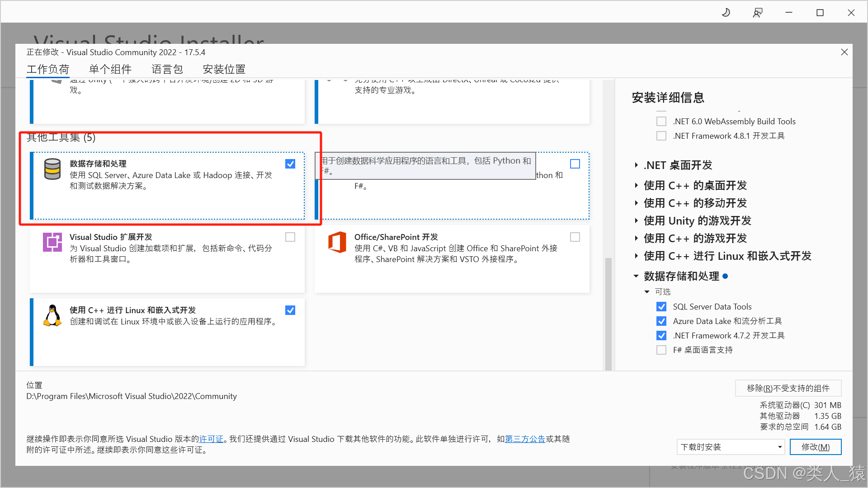This screenshot has width=868, height=488.
Task: Click the Visual Studio extension development icon
Action: [x=52, y=242]
